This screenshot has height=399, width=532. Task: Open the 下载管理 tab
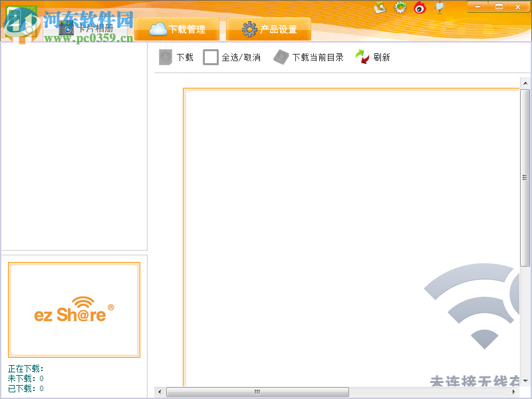tap(178, 29)
